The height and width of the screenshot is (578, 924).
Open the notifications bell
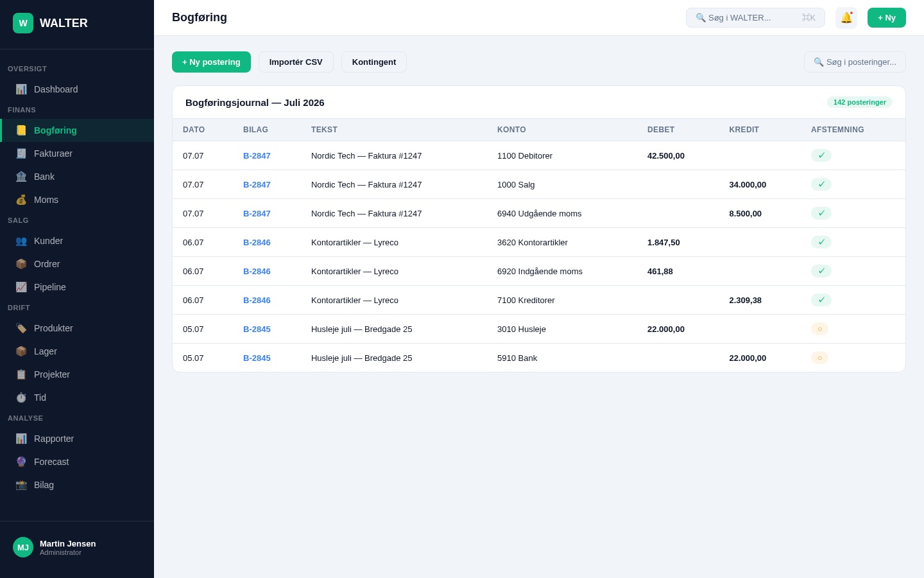[x=846, y=18]
